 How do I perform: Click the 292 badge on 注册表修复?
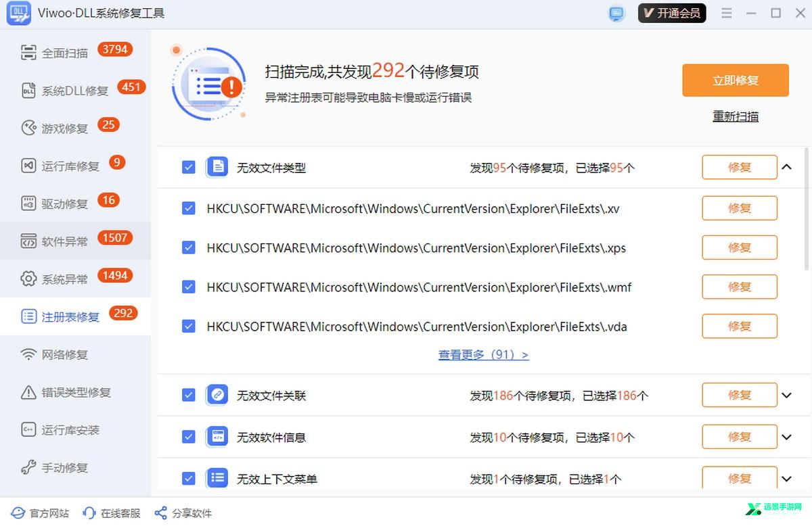[123, 313]
